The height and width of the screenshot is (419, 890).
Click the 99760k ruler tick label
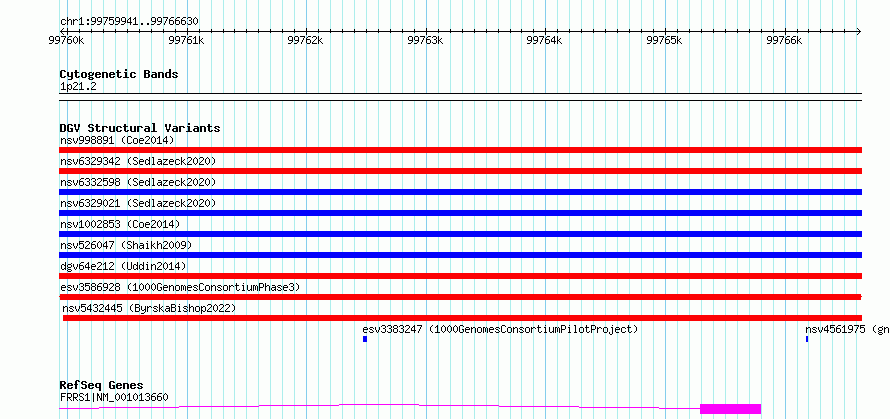[68, 40]
